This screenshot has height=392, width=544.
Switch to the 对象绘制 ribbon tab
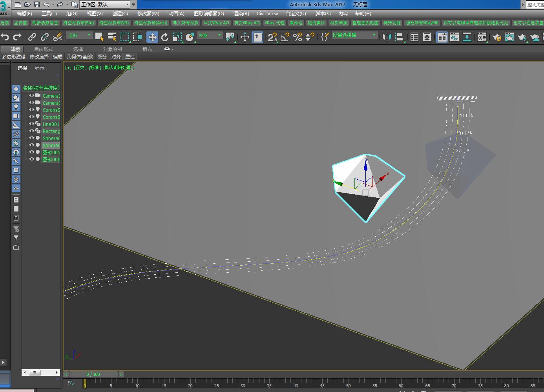tap(113, 49)
